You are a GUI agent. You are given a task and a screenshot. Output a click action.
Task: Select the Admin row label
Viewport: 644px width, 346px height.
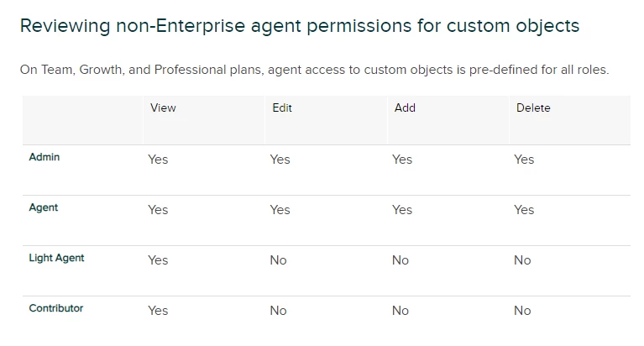pyautogui.click(x=44, y=157)
